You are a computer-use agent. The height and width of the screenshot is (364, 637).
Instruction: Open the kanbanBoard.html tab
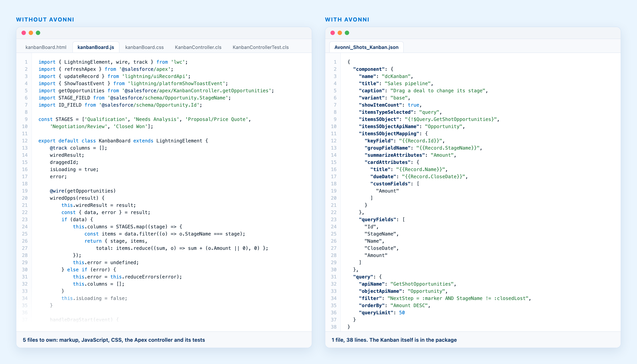(x=46, y=47)
